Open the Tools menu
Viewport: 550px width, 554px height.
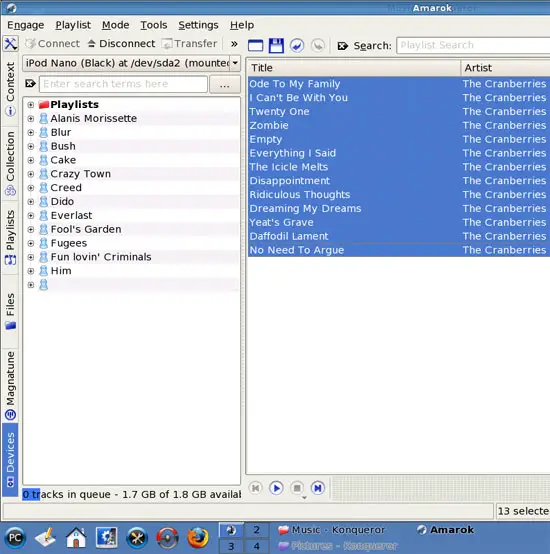pos(154,25)
